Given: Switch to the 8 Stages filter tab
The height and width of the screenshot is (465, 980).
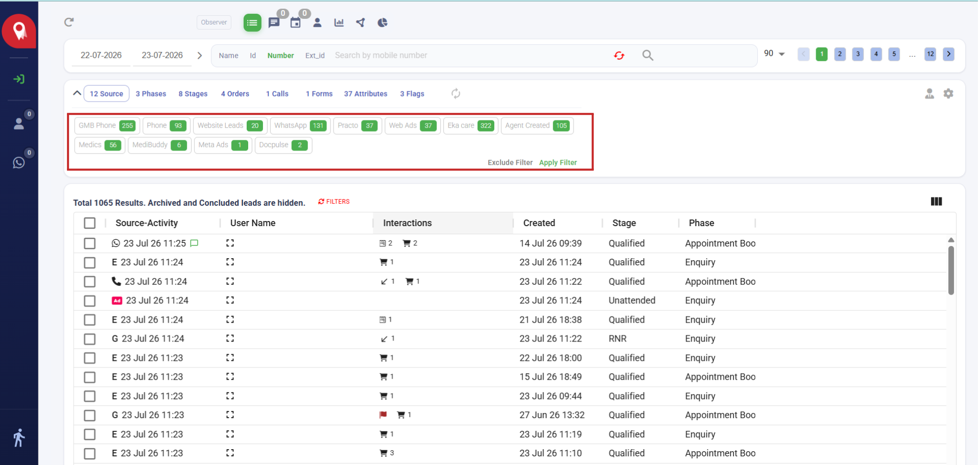Looking at the screenshot, I should pyautogui.click(x=193, y=94).
